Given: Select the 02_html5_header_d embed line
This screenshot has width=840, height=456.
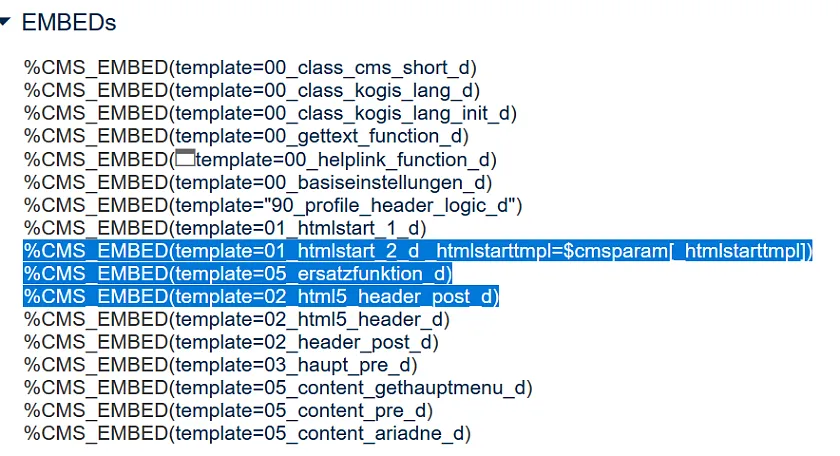Looking at the screenshot, I should [x=237, y=319].
